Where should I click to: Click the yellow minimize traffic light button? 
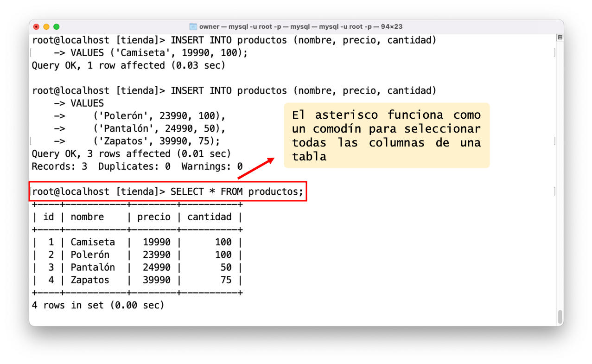coord(47,26)
